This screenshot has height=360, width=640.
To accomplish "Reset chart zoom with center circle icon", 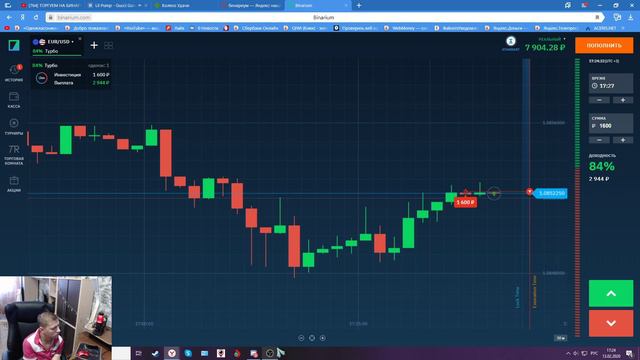I will (x=312, y=338).
